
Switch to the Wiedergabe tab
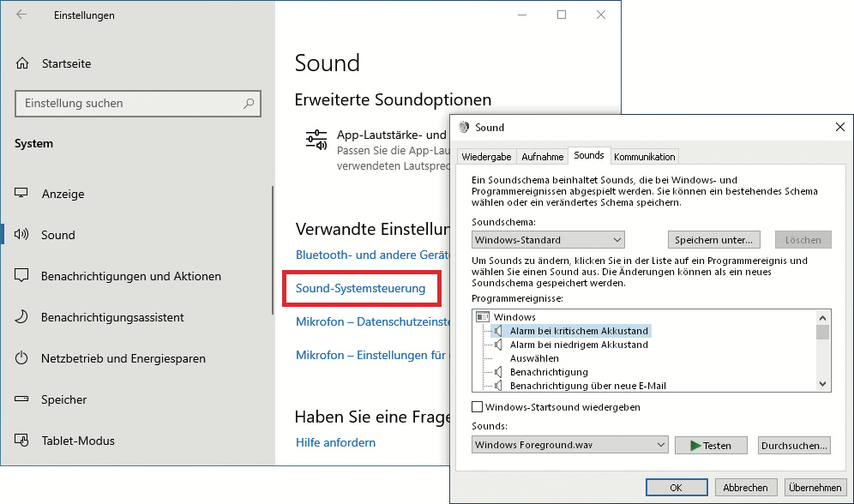pyautogui.click(x=487, y=157)
